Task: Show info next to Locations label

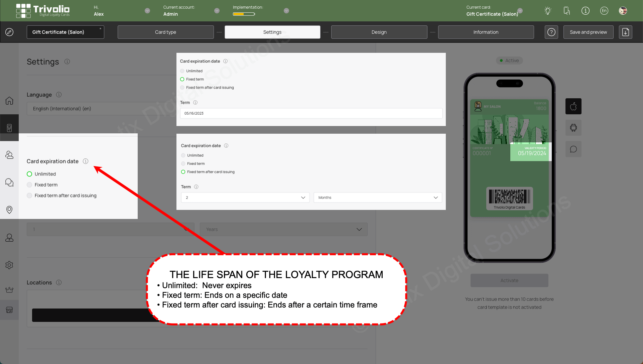Action: [x=59, y=282]
